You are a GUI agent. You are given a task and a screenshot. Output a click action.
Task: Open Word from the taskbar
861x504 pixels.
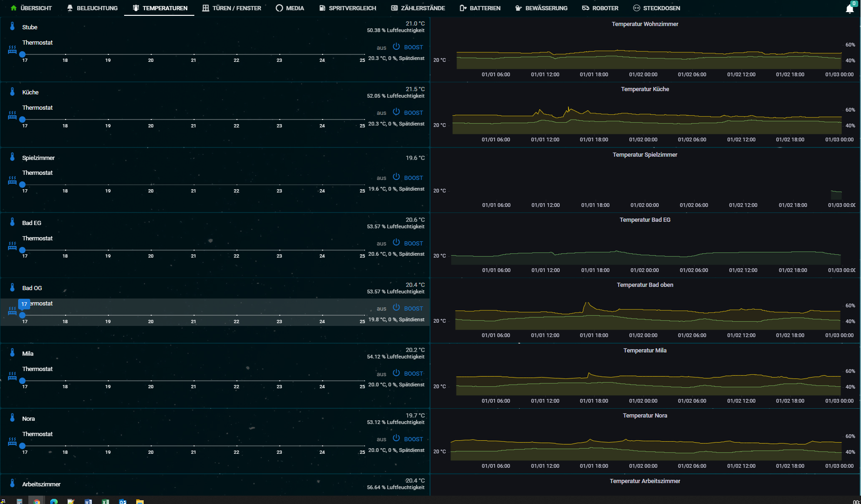88,501
